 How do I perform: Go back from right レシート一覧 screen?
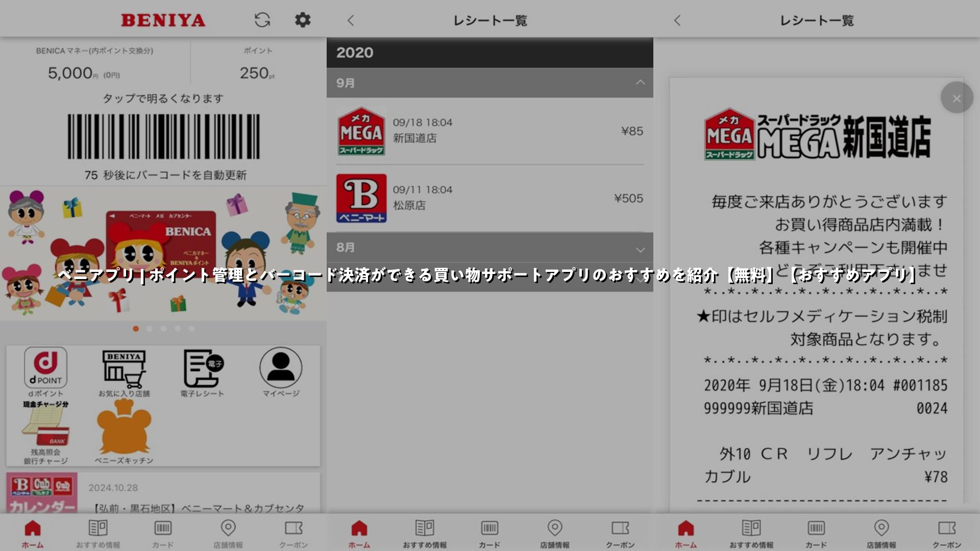coord(677,20)
